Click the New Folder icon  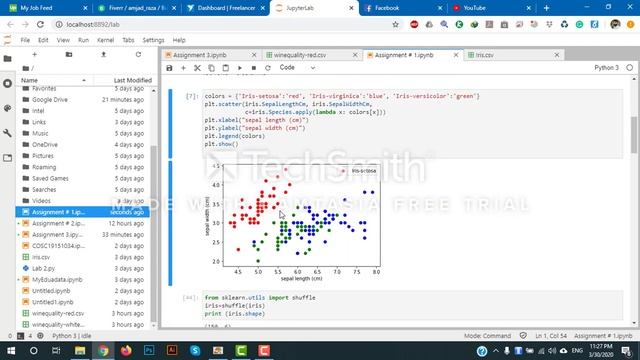[69, 54]
